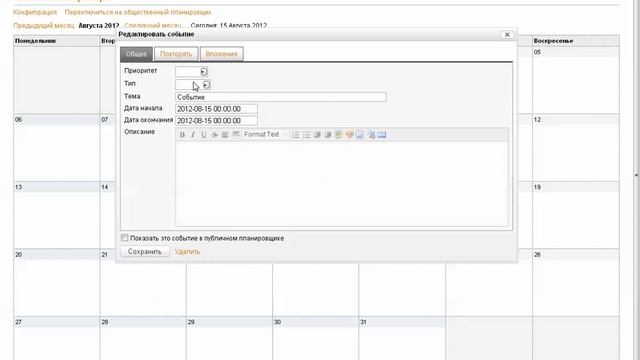Switch to the Повторять tab
640x360 pixels.
point(176,54)
